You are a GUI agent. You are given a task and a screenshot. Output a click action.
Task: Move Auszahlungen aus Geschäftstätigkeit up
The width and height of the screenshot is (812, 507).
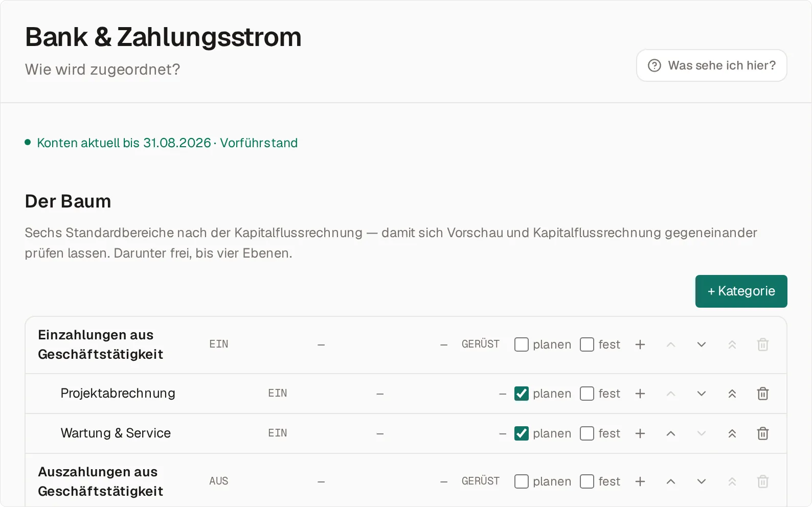pos(671,481)
